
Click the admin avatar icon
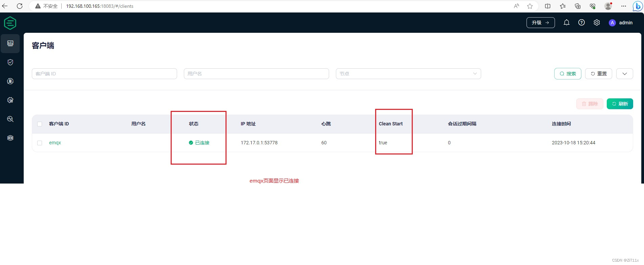[x=612, y=23]
